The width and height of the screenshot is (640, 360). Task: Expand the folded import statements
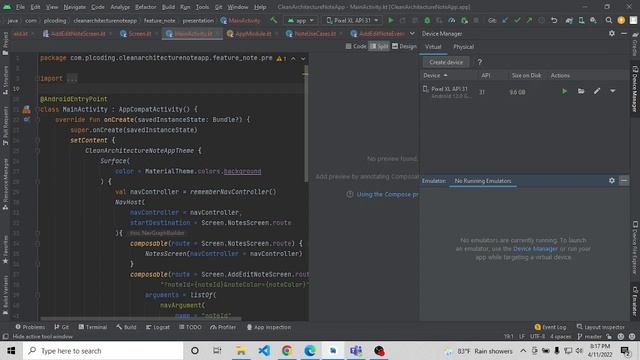tap(72, 78)
